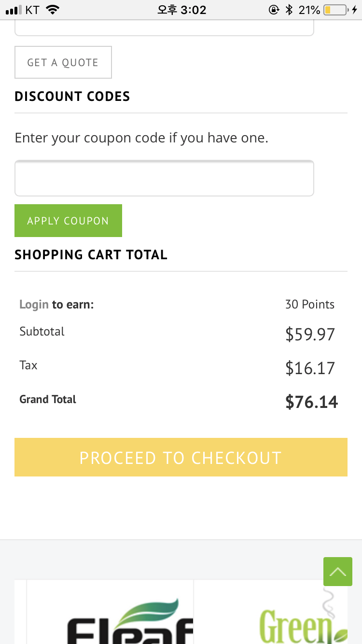Tap the KT carrier label
The image size is (362, 644).
[x=32, y=10]
